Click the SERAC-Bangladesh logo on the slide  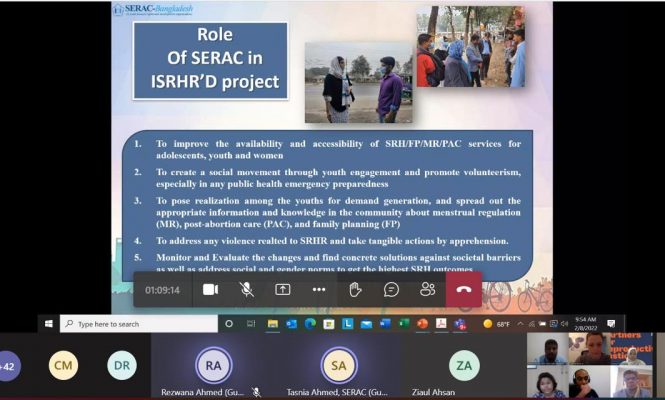(154, 9)
